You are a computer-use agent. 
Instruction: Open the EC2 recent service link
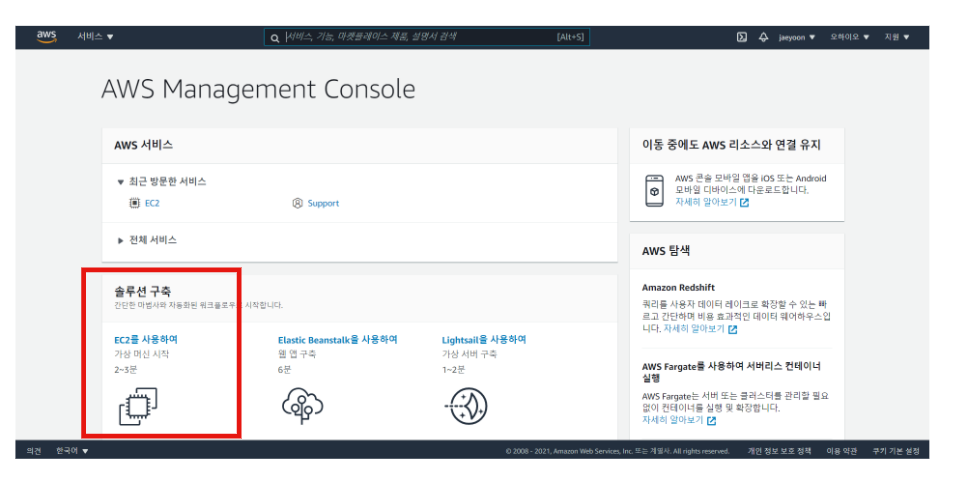[x=152, y=203]
